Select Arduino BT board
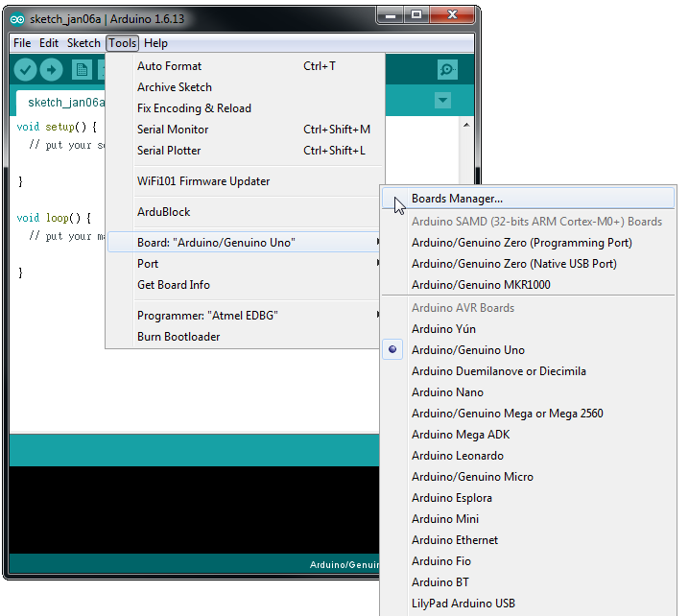 point(529,582)
